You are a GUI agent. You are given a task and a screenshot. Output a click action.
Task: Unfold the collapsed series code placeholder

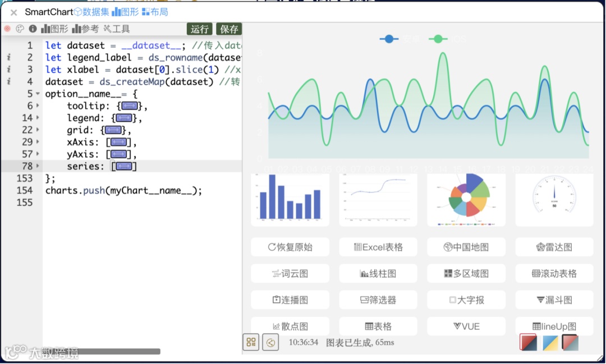pos(124,167)
